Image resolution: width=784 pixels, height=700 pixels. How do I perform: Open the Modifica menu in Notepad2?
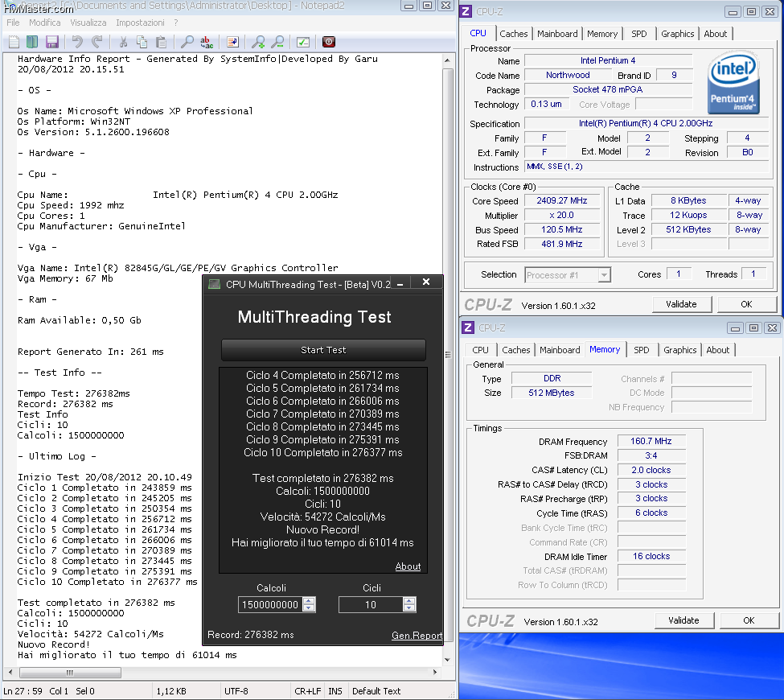tap(44, 23)
